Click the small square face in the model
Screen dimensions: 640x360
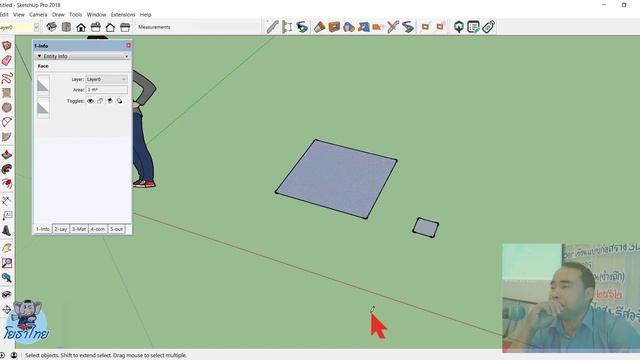tap(426, 228)
